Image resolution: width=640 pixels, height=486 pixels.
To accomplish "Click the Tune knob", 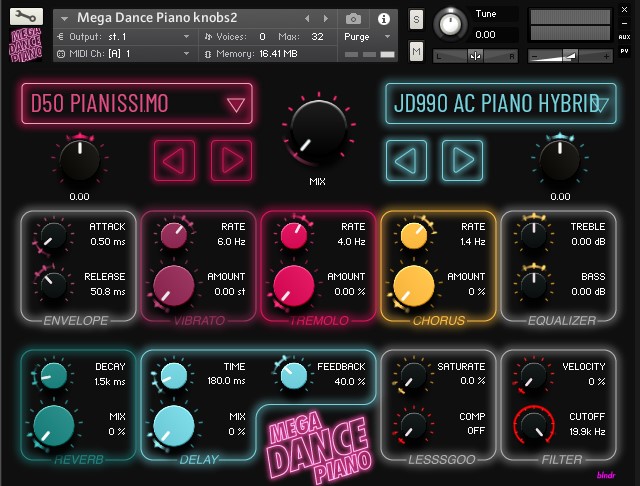I will click(x=450, y=25).
